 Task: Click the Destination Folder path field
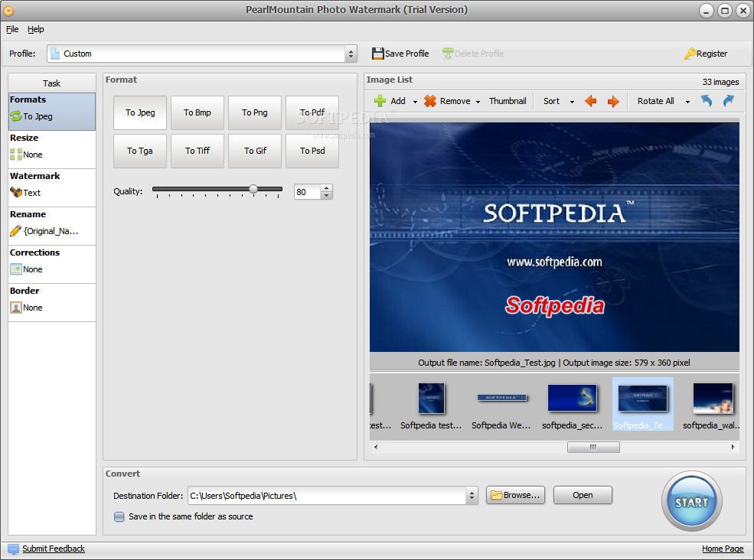click(x=327, y=496)
